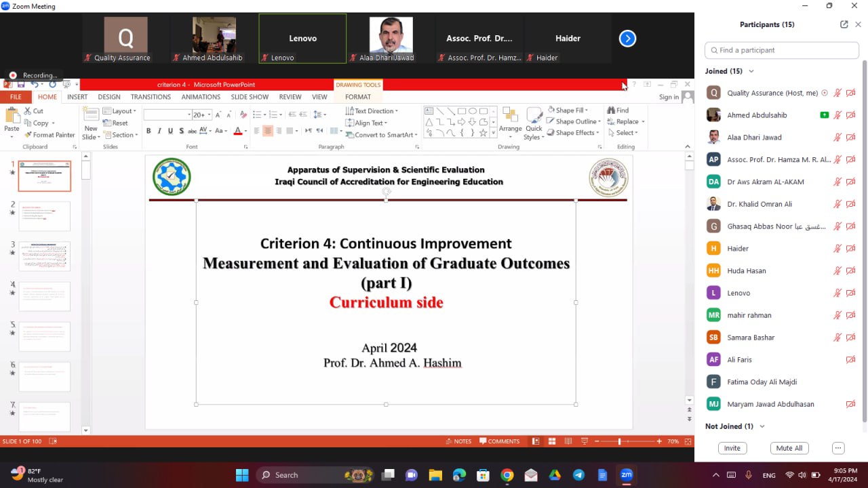
Task: Open Windows Start menu
Action: [x=242, y=475]
